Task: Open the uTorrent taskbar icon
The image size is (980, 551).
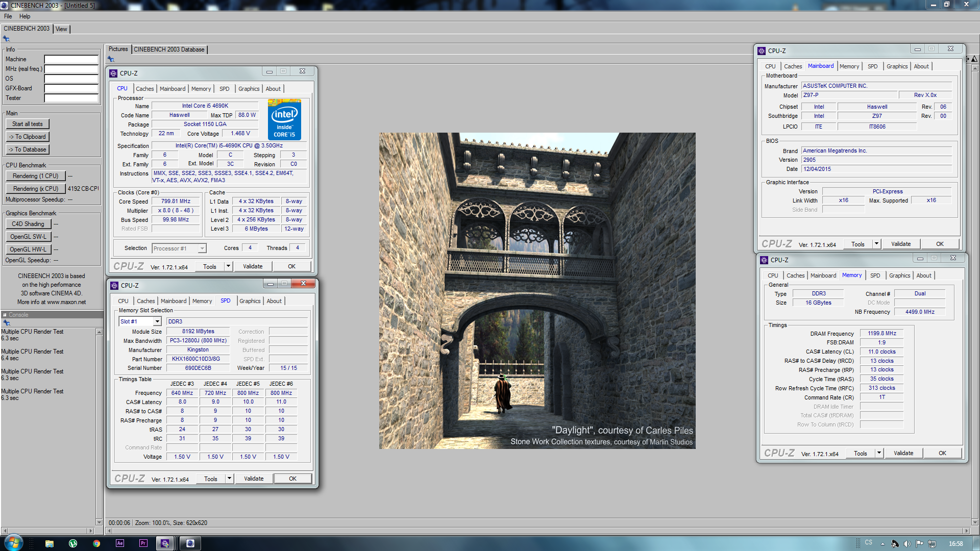Action: coord(73,543)
